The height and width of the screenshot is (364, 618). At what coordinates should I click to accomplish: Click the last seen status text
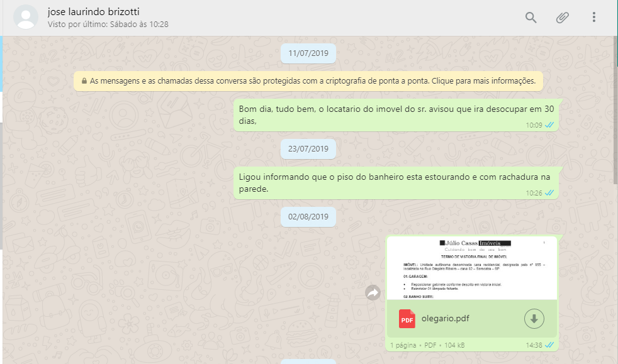coord(108,25)
